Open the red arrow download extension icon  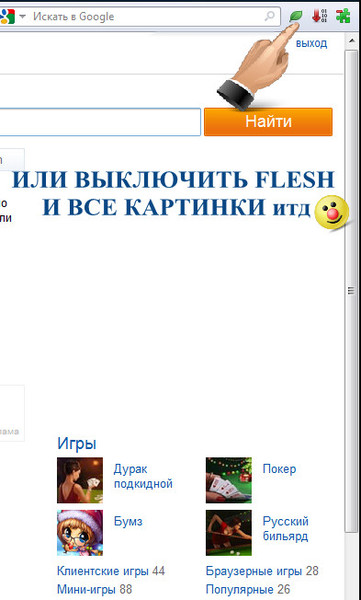[x=319, y=16]
